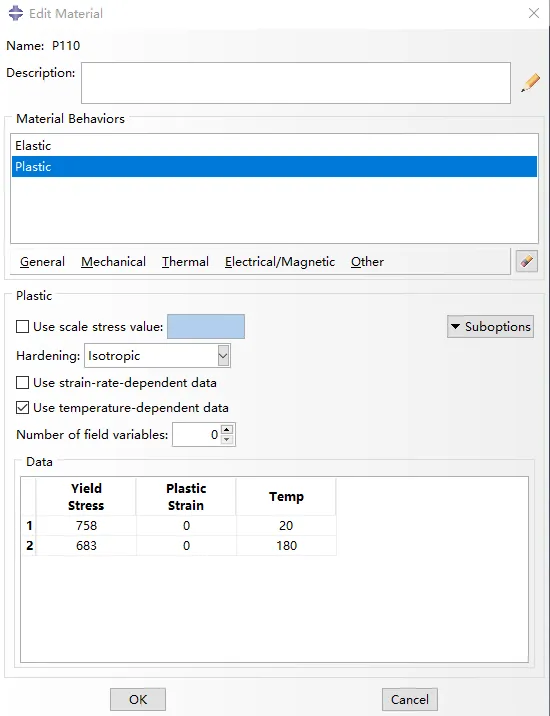This screenshot has height=716, width=550.
Task: Click the delete behavior eraser icon
Action: [x=527, y=261]
